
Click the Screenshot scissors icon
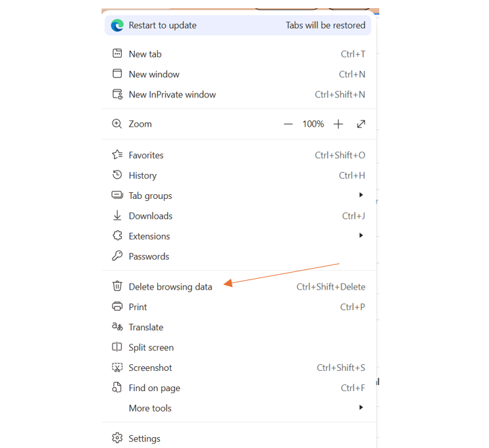tap(117, 367)
